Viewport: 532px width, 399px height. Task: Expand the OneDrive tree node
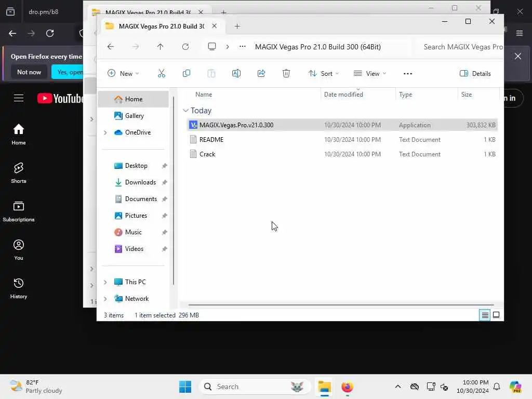pyautogui.click(x=105, y=132)
